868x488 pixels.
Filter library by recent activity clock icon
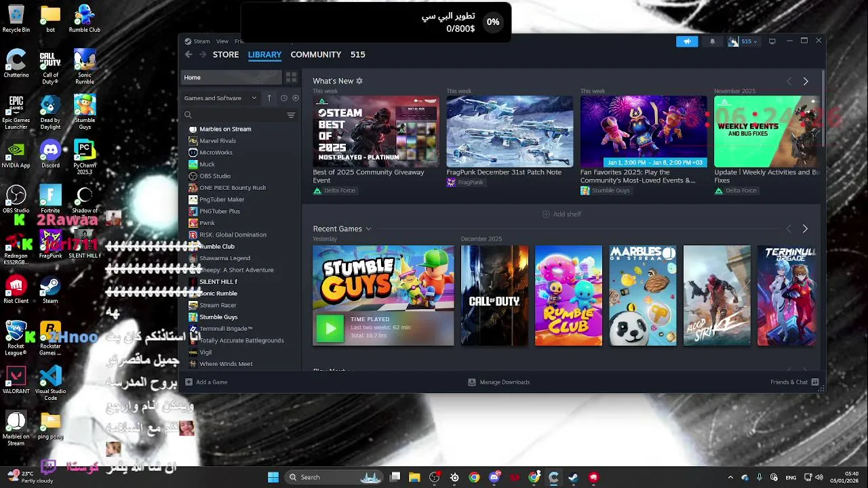pyautogui.click(x=284, y=98)
